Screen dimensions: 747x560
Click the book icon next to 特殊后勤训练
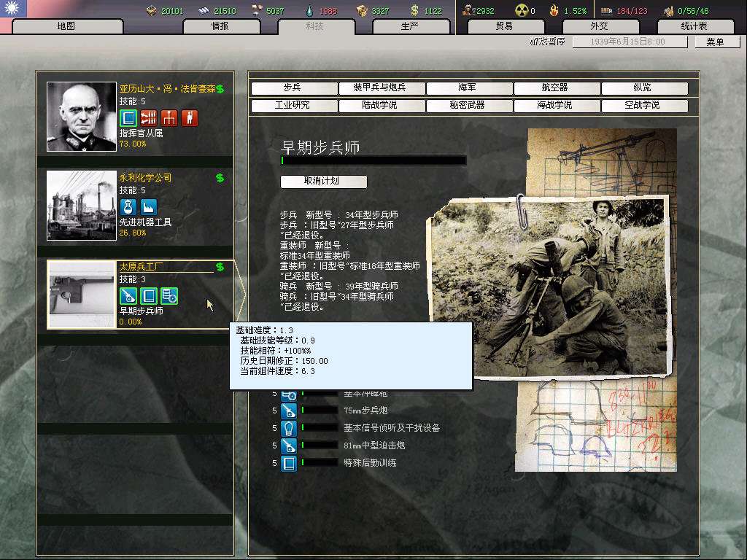289,462
